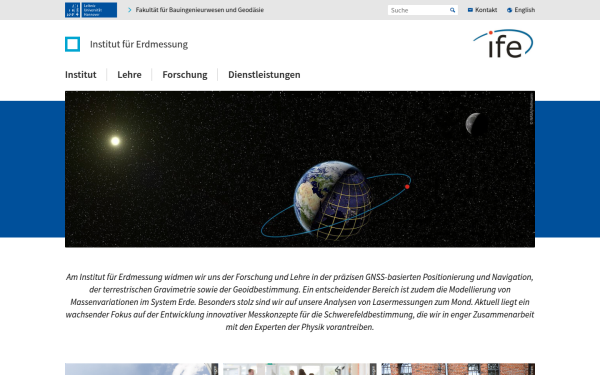This screenshot has width=600, height=375.
Task: Open the Kontakt link
Action: [x=486, y=10]
